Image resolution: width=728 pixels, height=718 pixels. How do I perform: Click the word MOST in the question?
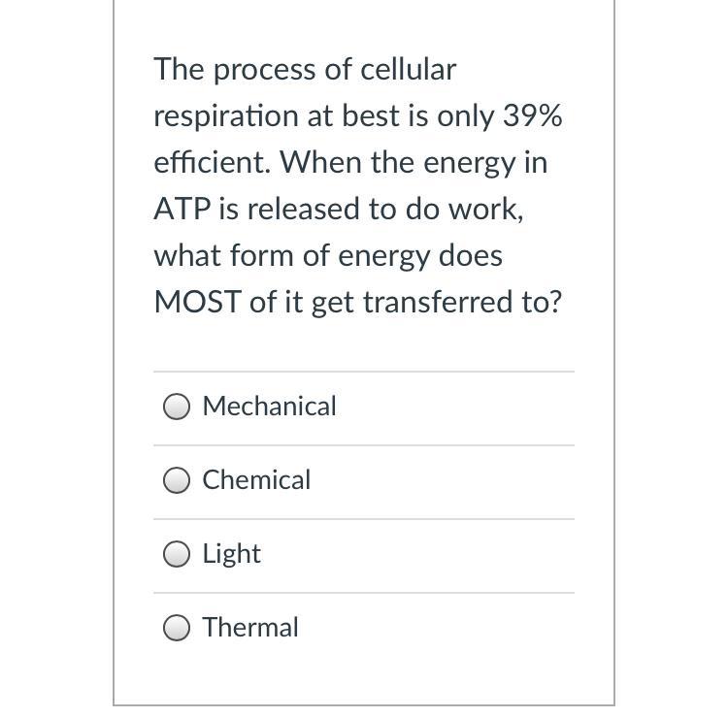click(x=198, y=302)
